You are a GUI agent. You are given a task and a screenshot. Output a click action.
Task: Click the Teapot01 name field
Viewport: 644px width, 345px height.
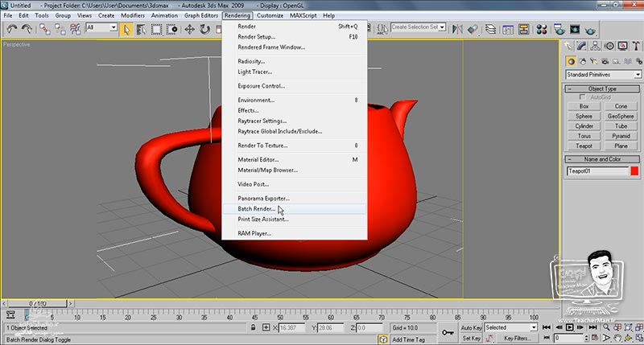597,171
